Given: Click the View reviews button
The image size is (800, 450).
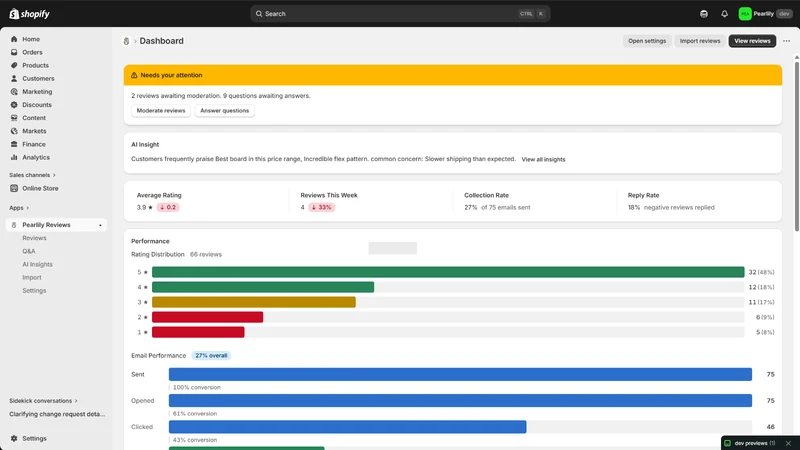Looking at the screenshot, I should coord(752,41).
